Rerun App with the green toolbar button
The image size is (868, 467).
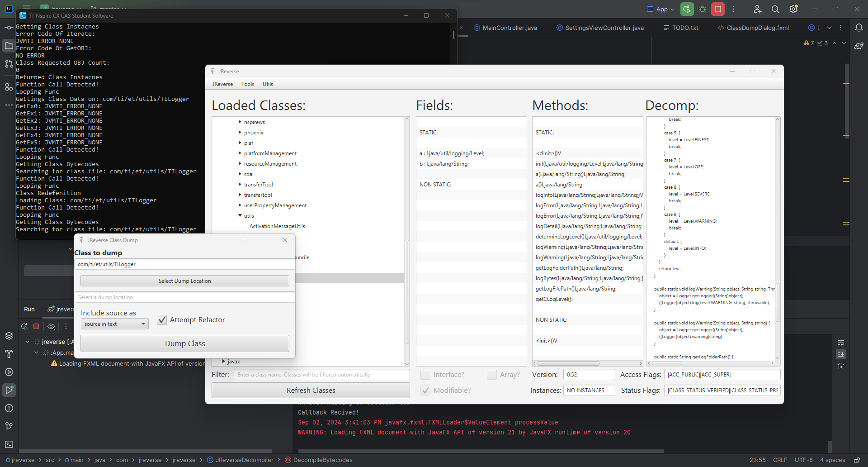tap(687, 9)
